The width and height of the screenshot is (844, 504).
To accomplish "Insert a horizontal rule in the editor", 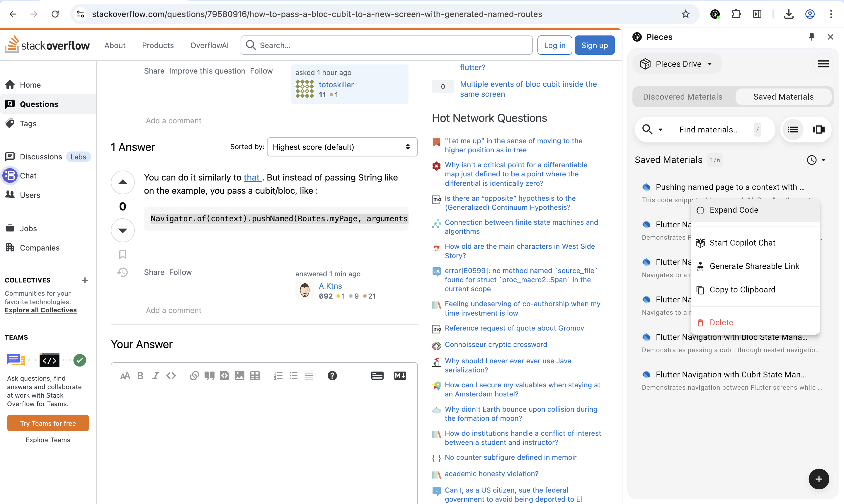I will (x=309, y=376).
